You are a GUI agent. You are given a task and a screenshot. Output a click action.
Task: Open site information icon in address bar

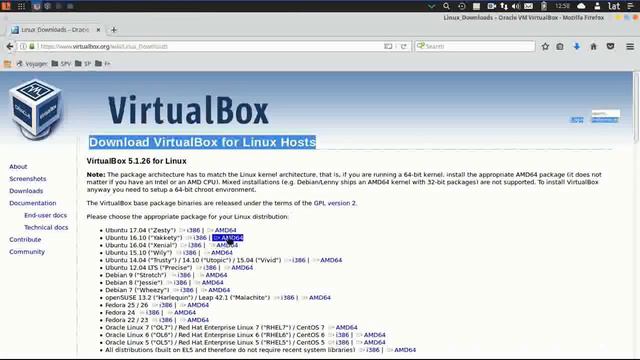click(x=23, y=47)
